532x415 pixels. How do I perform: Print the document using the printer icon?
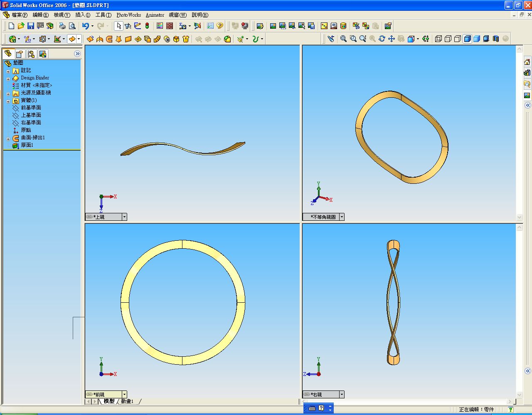coord(62,26)
